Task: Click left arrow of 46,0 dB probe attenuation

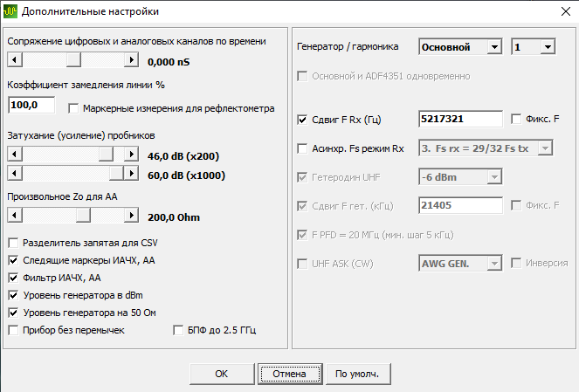Action: (15, 154)
